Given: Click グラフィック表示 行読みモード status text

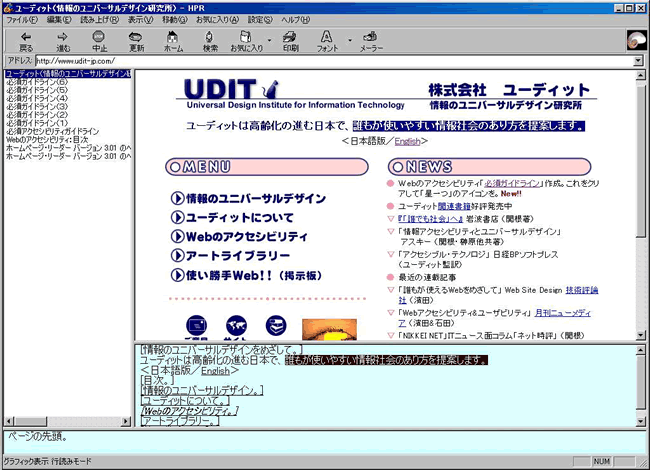Looking at the screenshot, I should pyautogui.click(x=47, y=461).
